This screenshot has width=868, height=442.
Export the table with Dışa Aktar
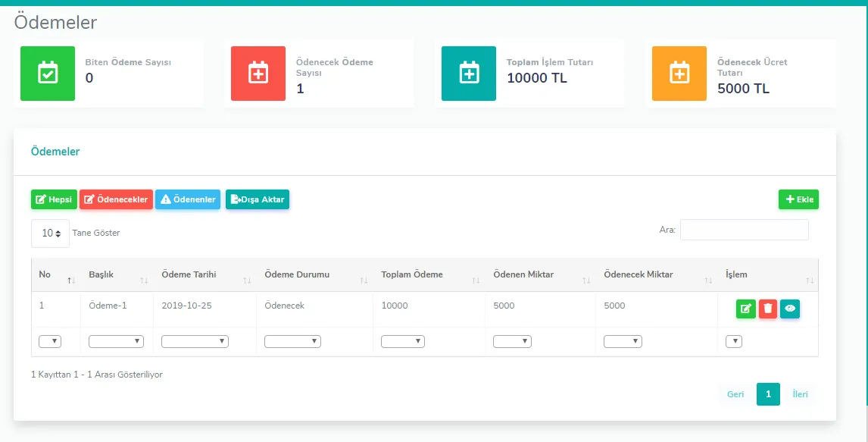[258, 199]
